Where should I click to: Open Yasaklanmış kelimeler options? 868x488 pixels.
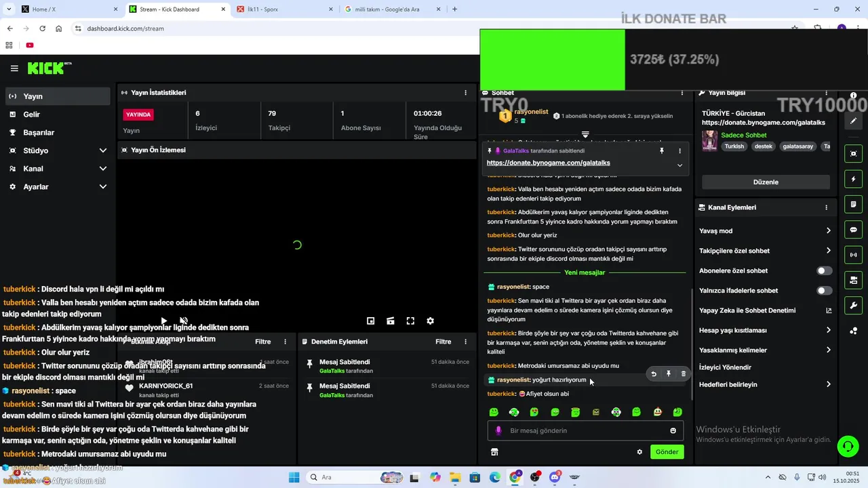[x=828, y=350]
